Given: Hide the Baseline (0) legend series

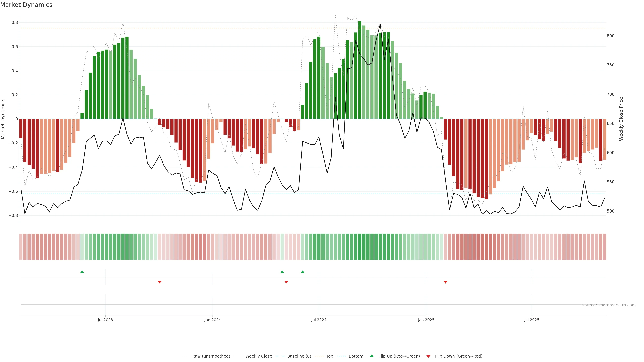Looking at the screenshot, I should (299, 356).
